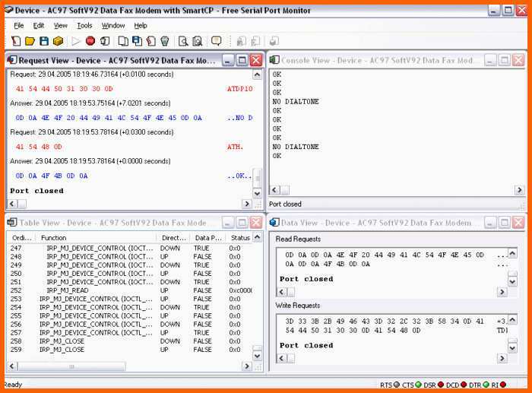Click the Read Requests down scroll arrow

click(x=512, y=282)
